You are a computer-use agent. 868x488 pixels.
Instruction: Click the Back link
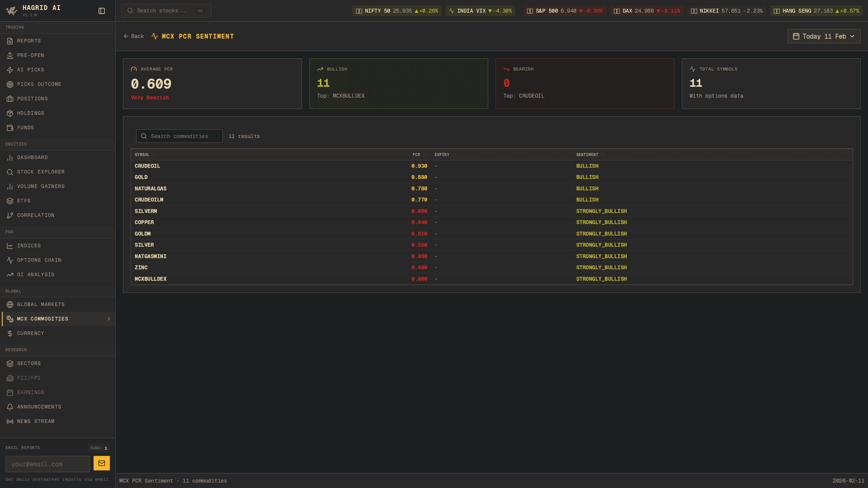pyautogui.click(x=134, y=36)
